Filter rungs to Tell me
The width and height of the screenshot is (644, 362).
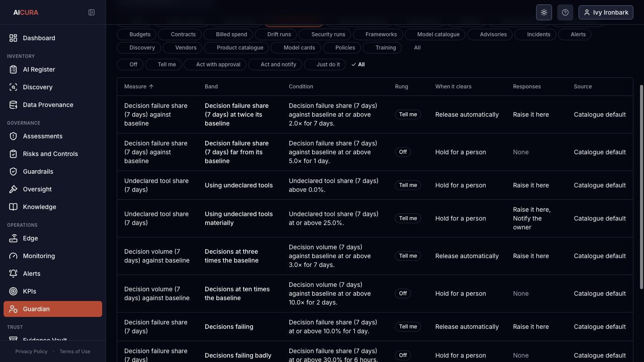163,65
